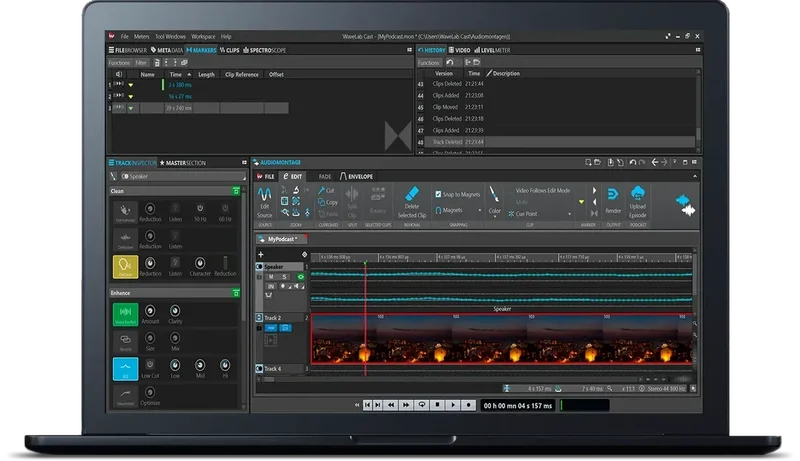Click Copy in the Clipboard group
This screenshot has width=800, height=461.
[328, 202]
